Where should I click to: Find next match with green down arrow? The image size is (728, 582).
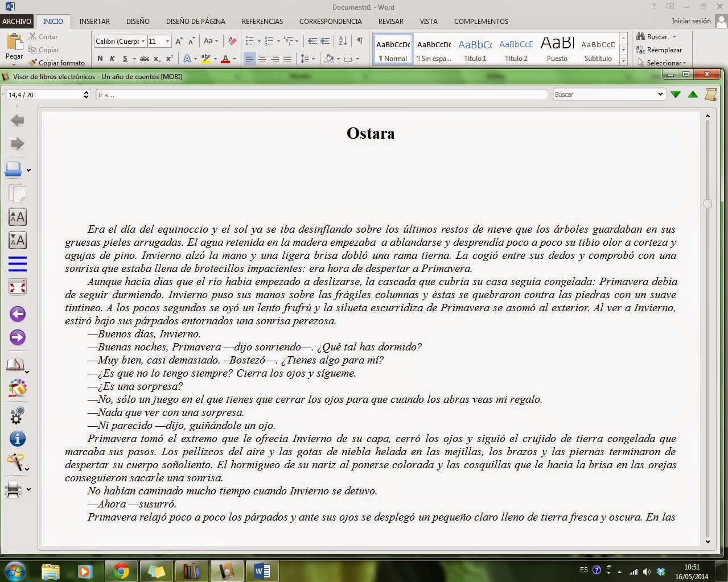click(x=676, y=94)
